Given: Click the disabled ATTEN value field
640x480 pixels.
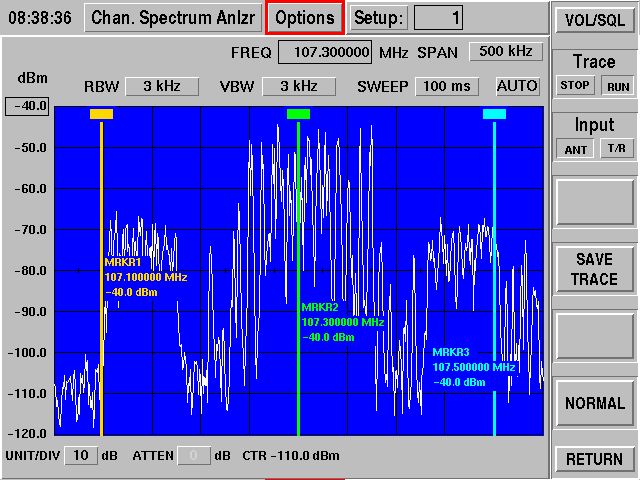Looking at the screenshot, I should (193, 455).
